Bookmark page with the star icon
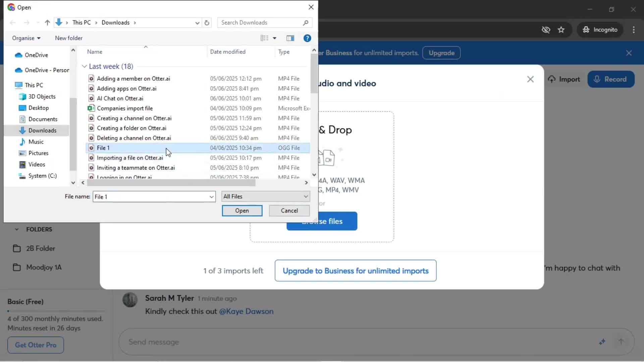Screen dimensions: 644x362 (561, 30)
